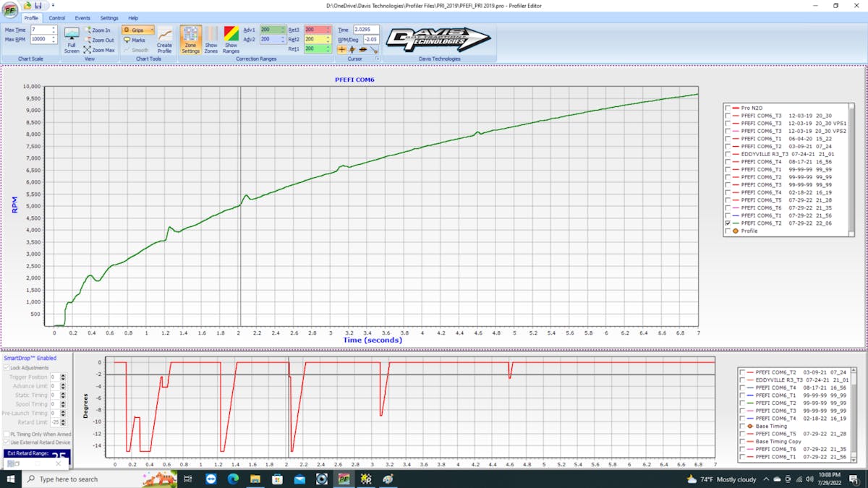Open the Quick Access Toolbar customize arrow
Viewport: 868px width, 488px height.
[53, 6]
